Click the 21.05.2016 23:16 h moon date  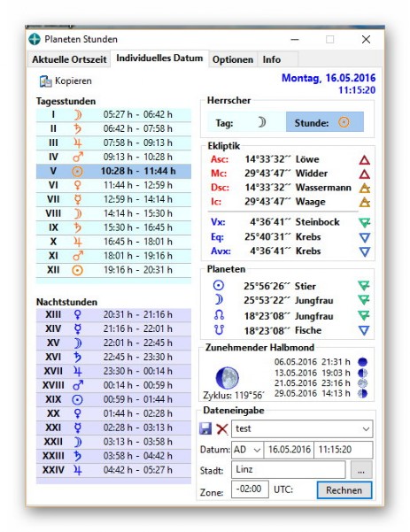coord(313,383)
